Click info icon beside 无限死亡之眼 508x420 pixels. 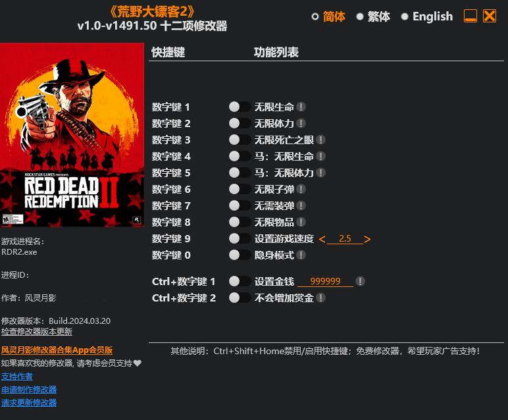320,140
